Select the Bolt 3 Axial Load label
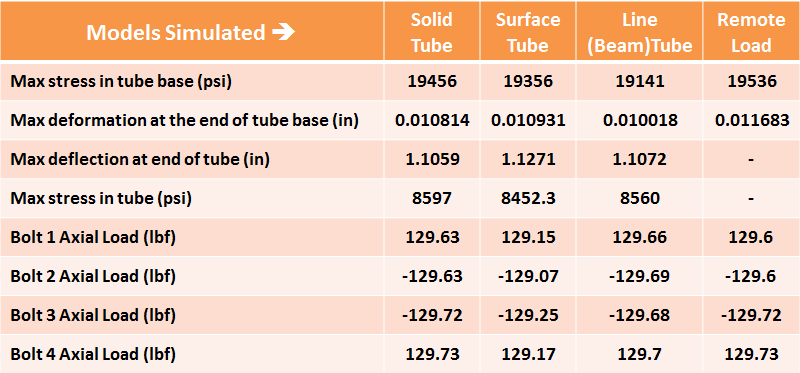The height and width of the screenshot is (373, 800). pos(93,315)
